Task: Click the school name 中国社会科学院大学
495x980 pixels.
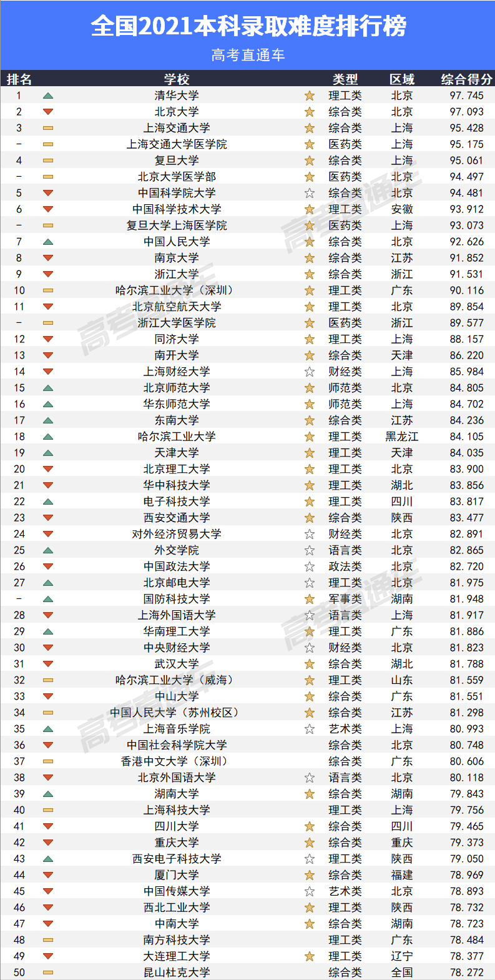Action: pos(177,745)
